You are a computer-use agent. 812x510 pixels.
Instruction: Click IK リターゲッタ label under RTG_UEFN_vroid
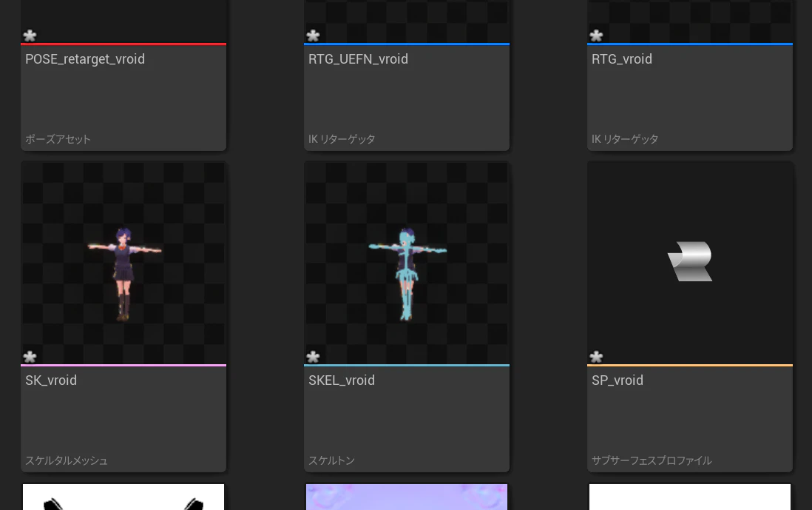click(x=342, y=139)
